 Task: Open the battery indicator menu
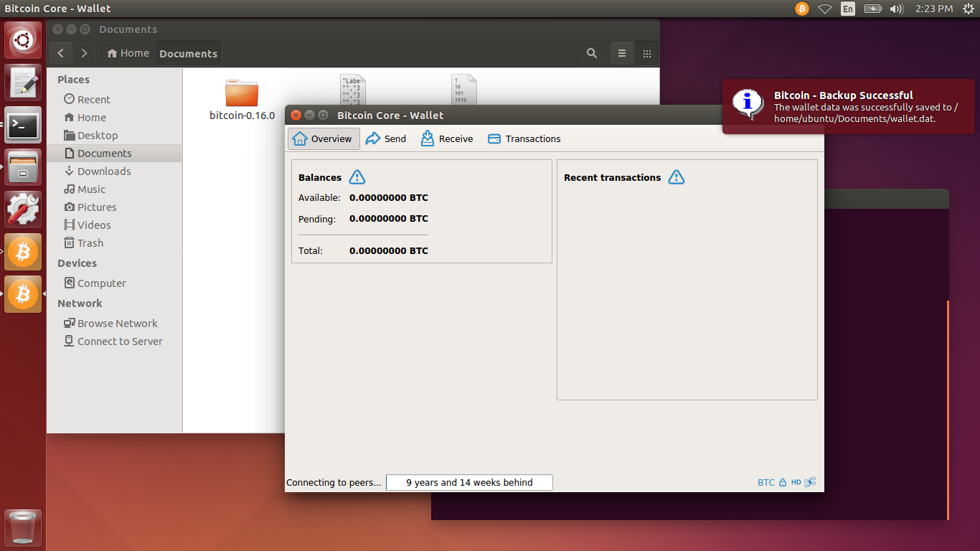coord(872,9)
